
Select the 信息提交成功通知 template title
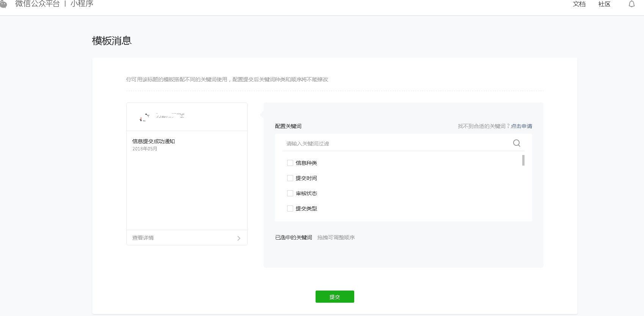[153, 141]
